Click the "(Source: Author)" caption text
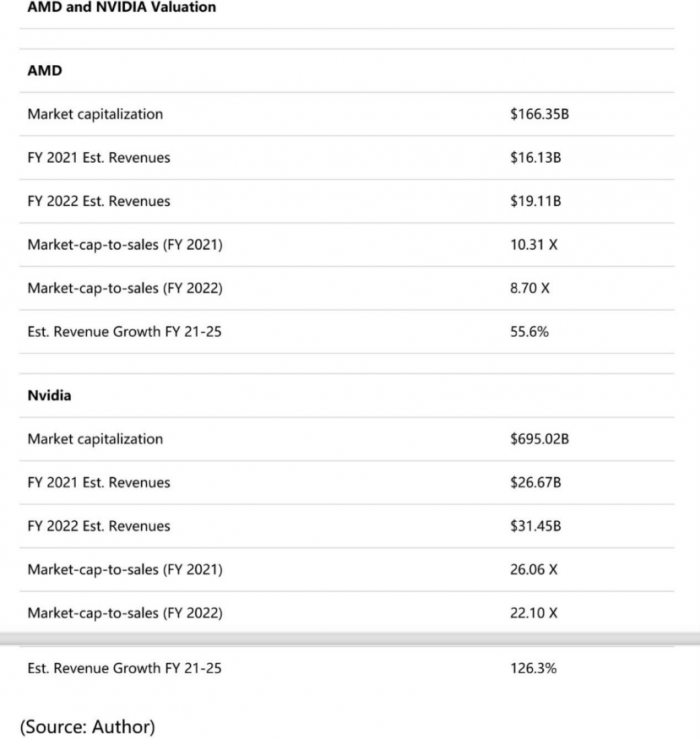The image size is (700, 739). point(87,726)
